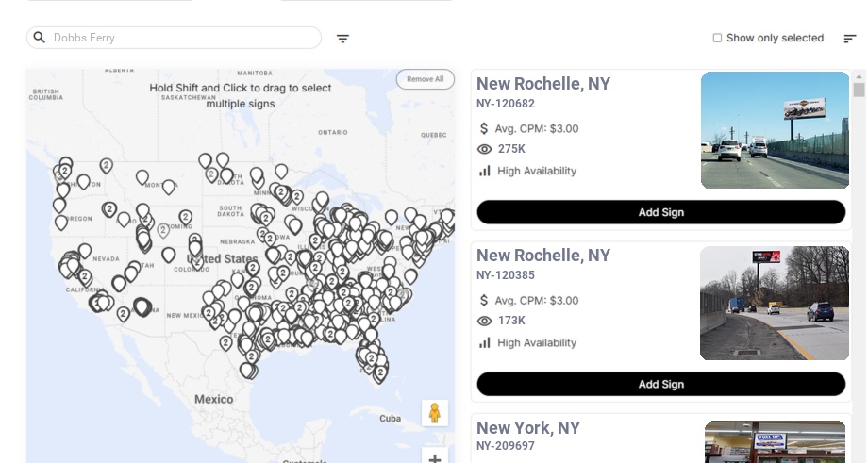Click the dollar CPM icon for NY-120682
The height and width of the screenshot is (463, 868).
tap(484, 128)
